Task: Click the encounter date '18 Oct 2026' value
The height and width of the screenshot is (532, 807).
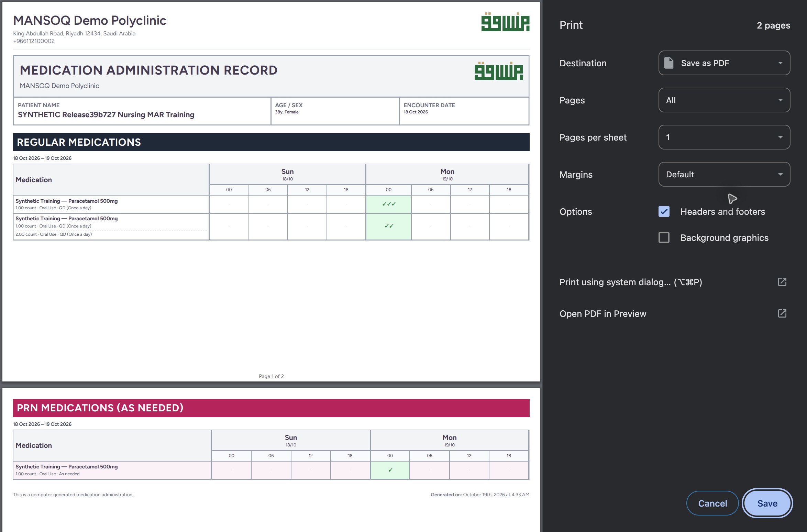Action: click(416, 112)
